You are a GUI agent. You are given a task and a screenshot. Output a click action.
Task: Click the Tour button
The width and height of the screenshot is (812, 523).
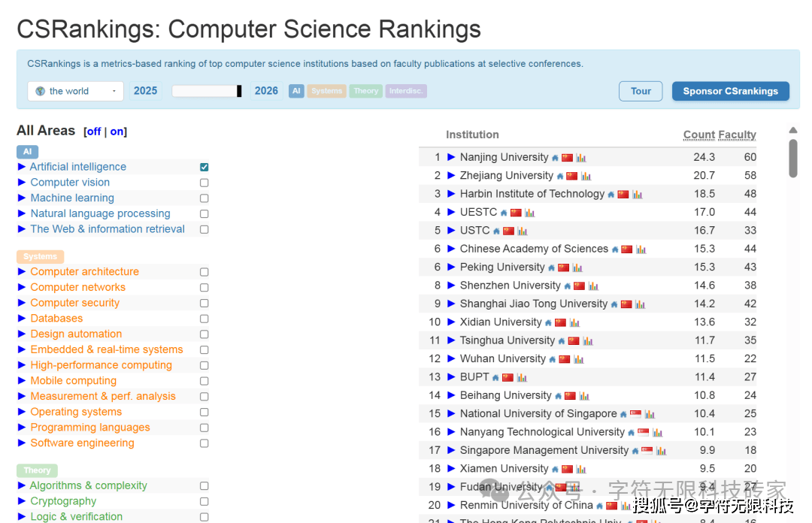point(641,91)
